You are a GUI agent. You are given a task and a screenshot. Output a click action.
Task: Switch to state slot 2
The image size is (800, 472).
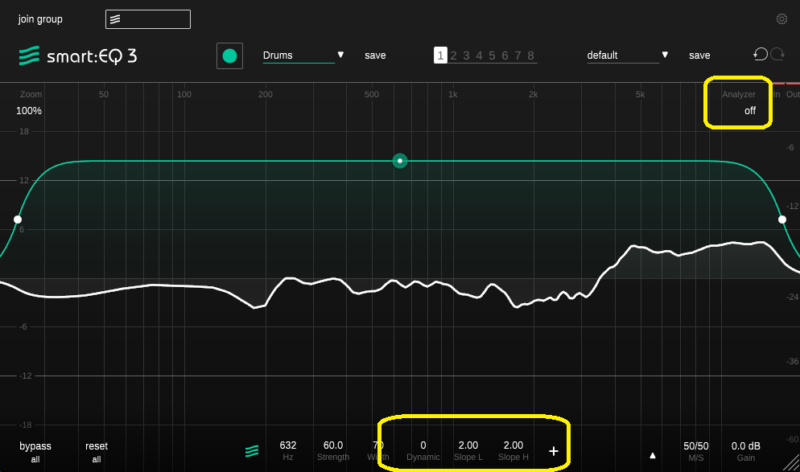(x=453, y=56)
